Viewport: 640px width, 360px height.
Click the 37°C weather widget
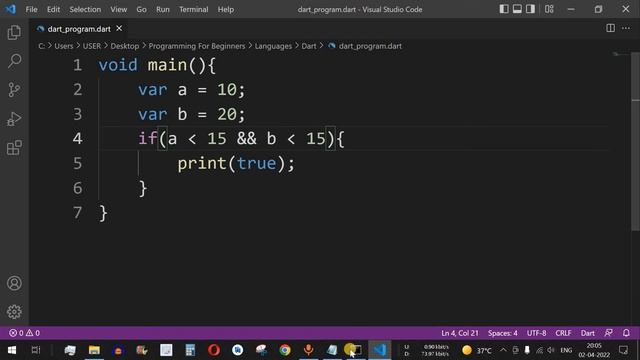477,350
